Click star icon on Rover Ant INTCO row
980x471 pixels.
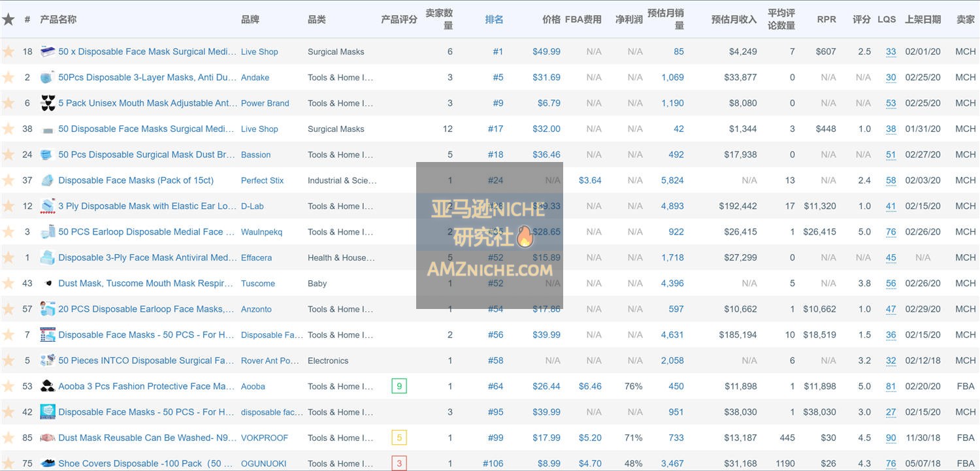(8, 361)
